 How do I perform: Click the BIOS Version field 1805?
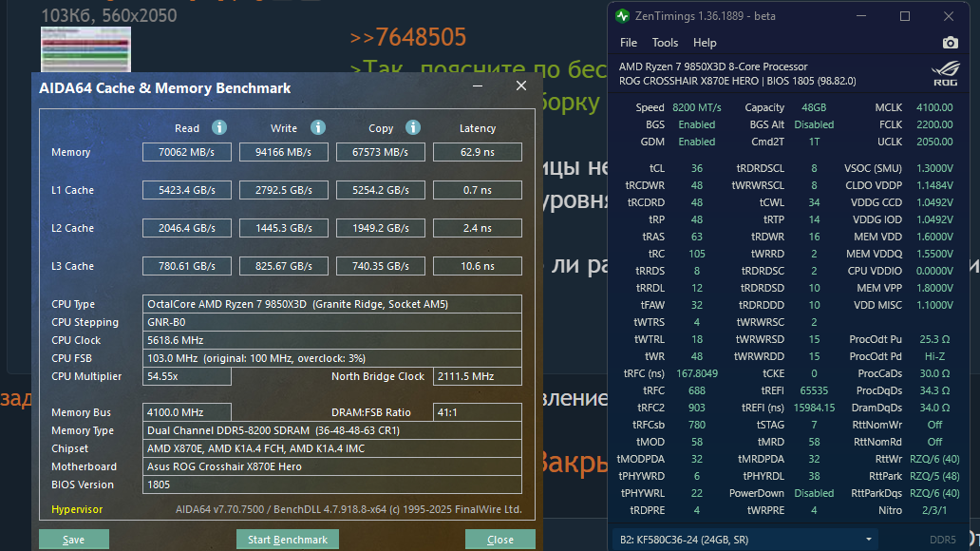331,484
